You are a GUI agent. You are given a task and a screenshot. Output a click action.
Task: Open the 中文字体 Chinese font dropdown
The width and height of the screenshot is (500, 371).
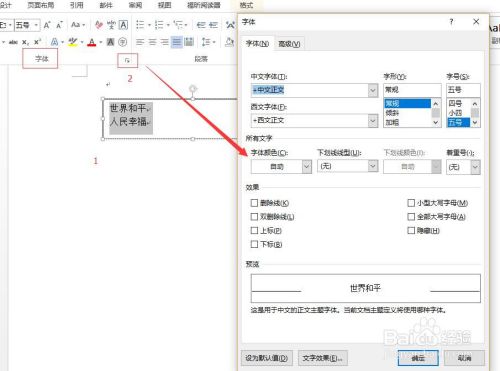373,90
